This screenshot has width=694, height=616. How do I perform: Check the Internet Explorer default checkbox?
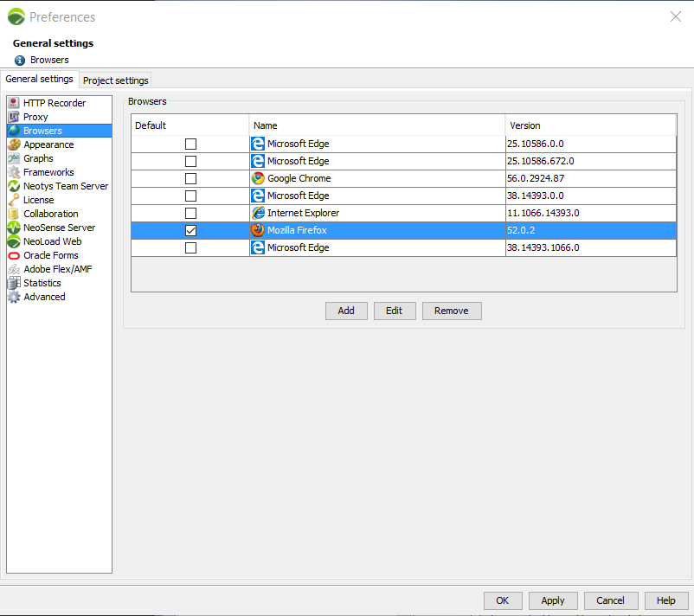[190, 213]
